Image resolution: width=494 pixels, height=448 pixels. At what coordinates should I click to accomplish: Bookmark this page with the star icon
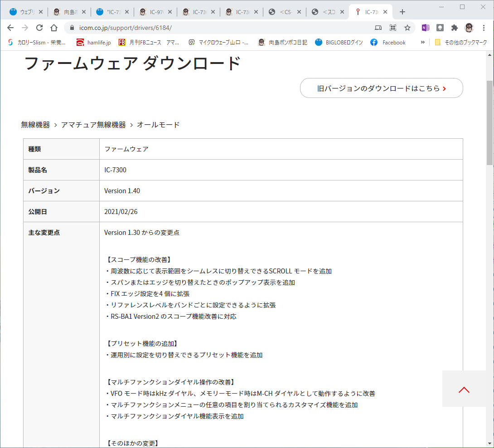pos(407,28)
